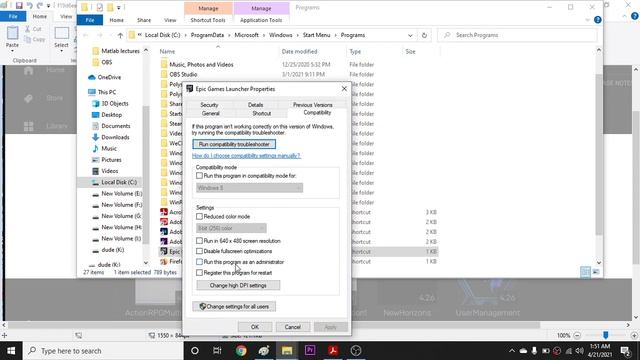The image size is (640, 360).
Task: Check Run this program as an administrator
Action: click(199, 262)
